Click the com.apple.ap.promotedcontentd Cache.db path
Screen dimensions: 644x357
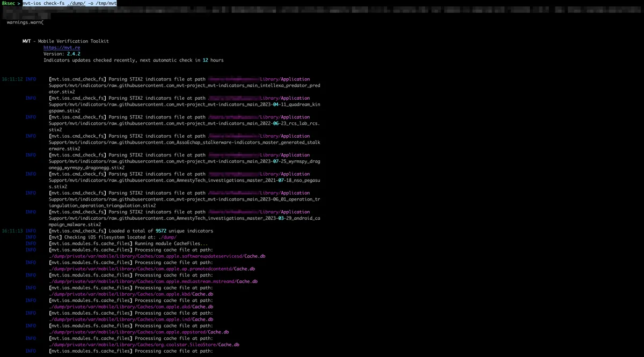tap(151, 269)
